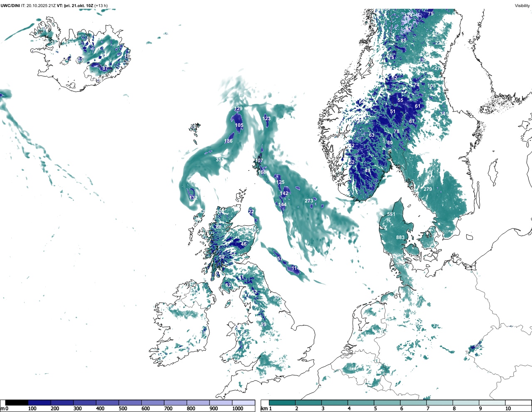Pick the lightest 9–10 km swatch

click(492, 402)
